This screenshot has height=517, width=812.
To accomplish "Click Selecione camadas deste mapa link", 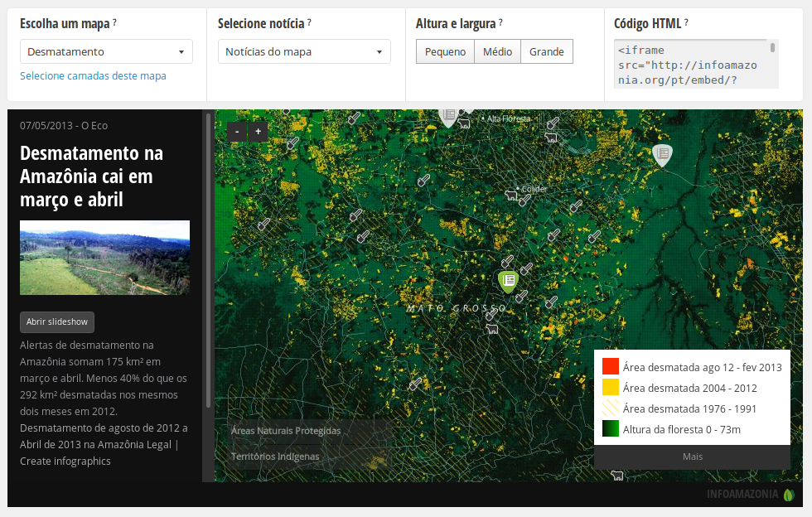I will (93, 75).
